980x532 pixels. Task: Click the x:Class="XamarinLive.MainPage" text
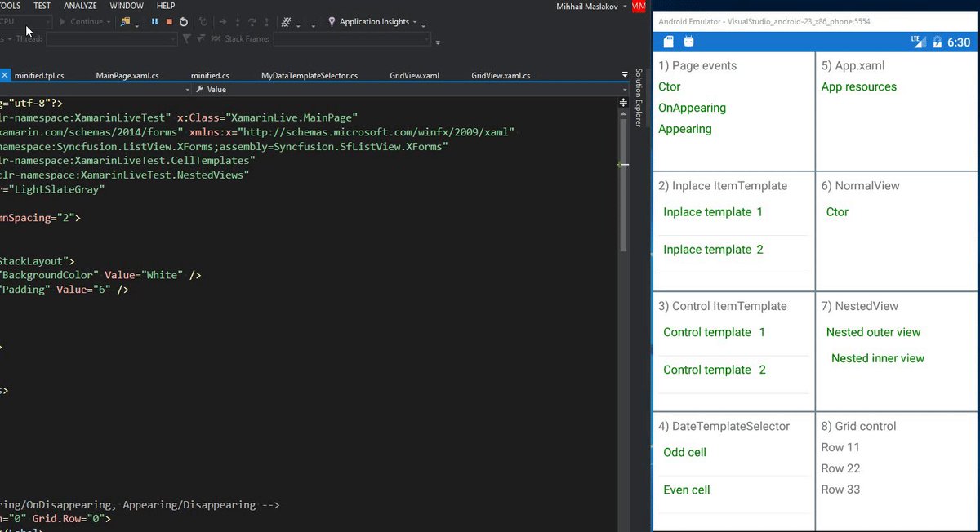(x=267, y=117)
